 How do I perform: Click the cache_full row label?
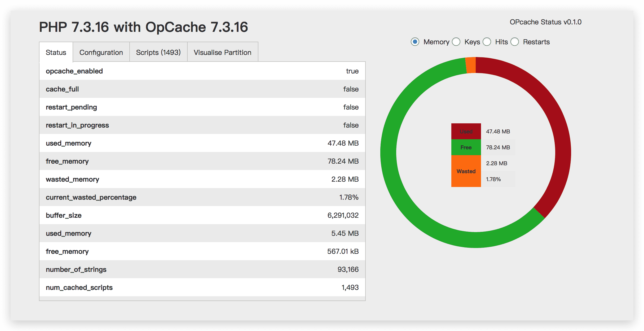(62, 89)
